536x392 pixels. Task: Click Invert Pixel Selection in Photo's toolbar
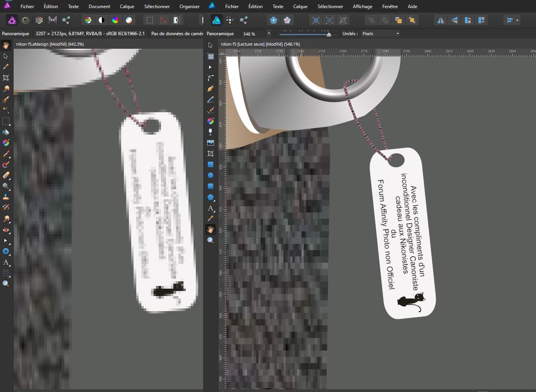(177, 21)
